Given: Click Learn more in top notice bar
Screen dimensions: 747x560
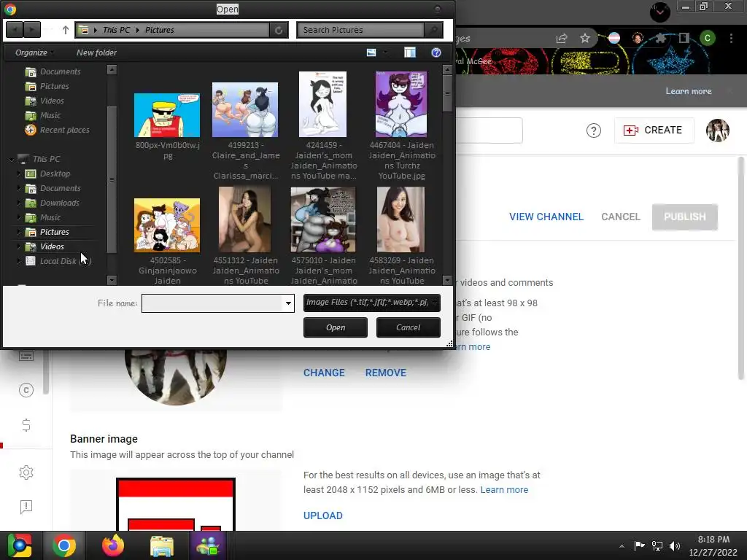Looking at the screenshot, I should (x=689, y=91).
